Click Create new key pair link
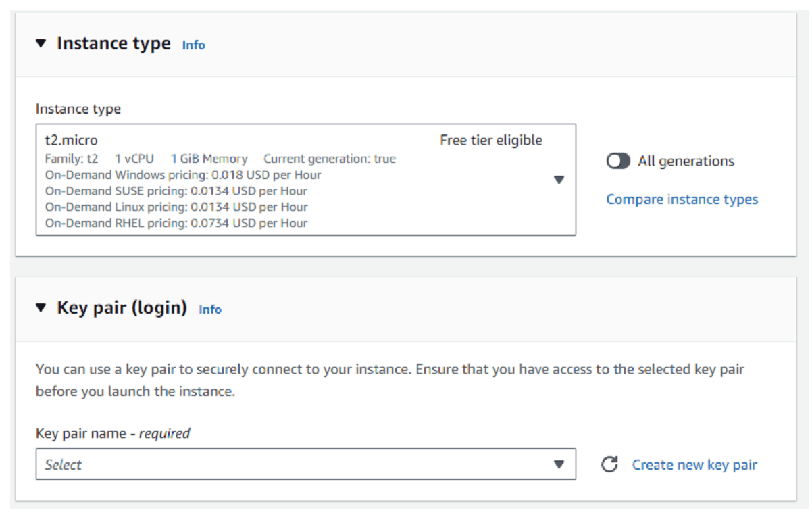 (694, 465)
